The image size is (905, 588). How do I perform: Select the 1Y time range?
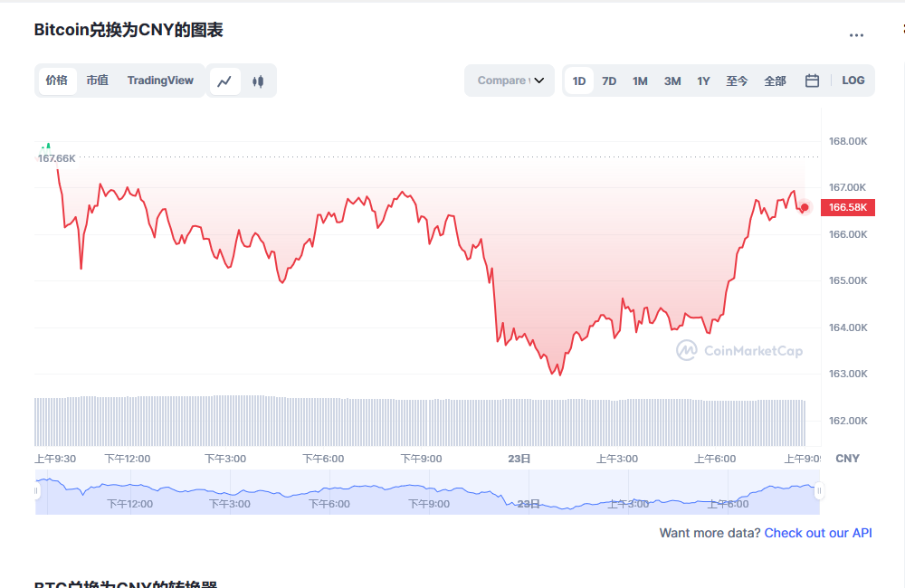703,81
